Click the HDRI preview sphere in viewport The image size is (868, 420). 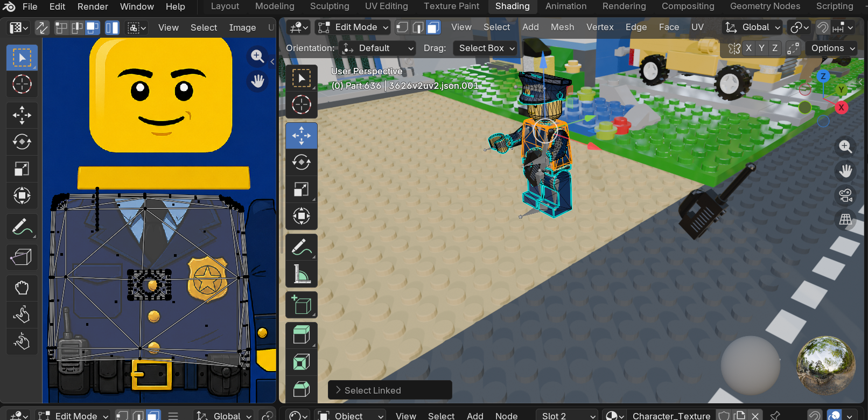pos(825,365)
